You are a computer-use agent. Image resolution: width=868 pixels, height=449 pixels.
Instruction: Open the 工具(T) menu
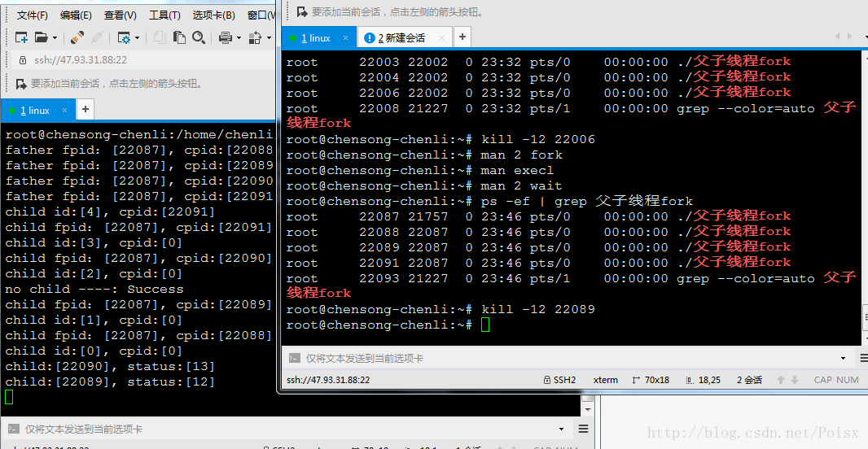pos(164,15)
